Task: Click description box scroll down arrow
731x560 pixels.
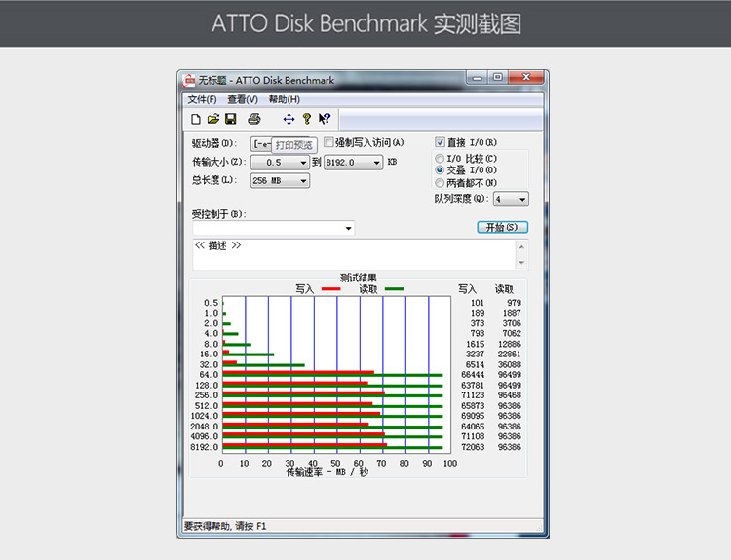Action: point(521,263)
